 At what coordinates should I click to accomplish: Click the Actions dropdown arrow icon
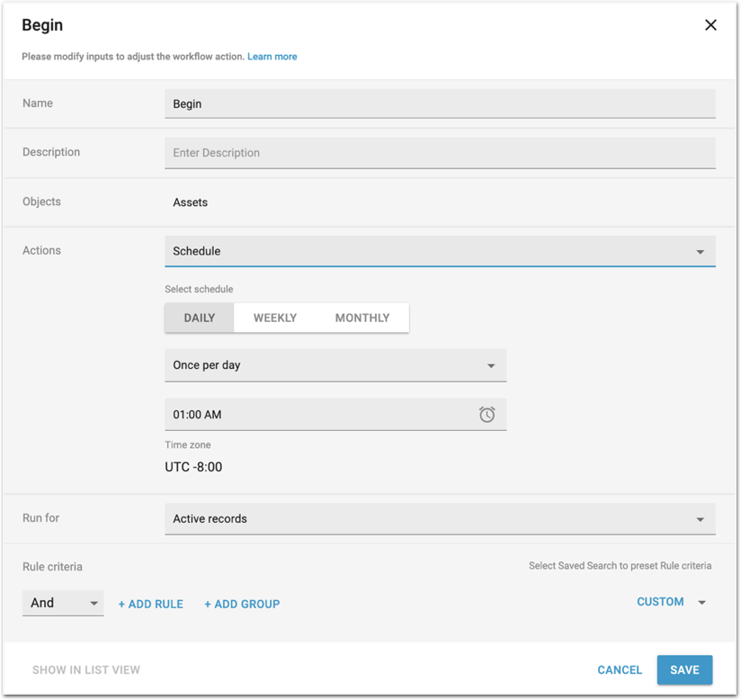700,252
